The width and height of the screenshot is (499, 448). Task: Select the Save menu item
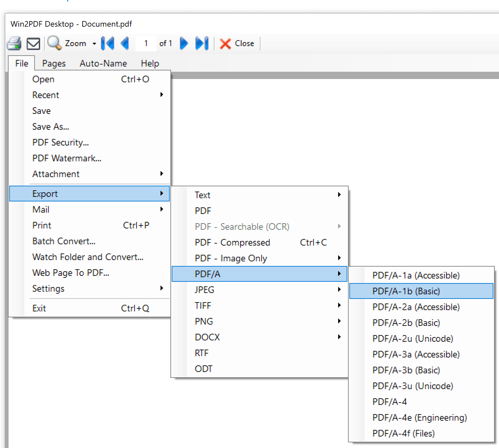[89, 111]
